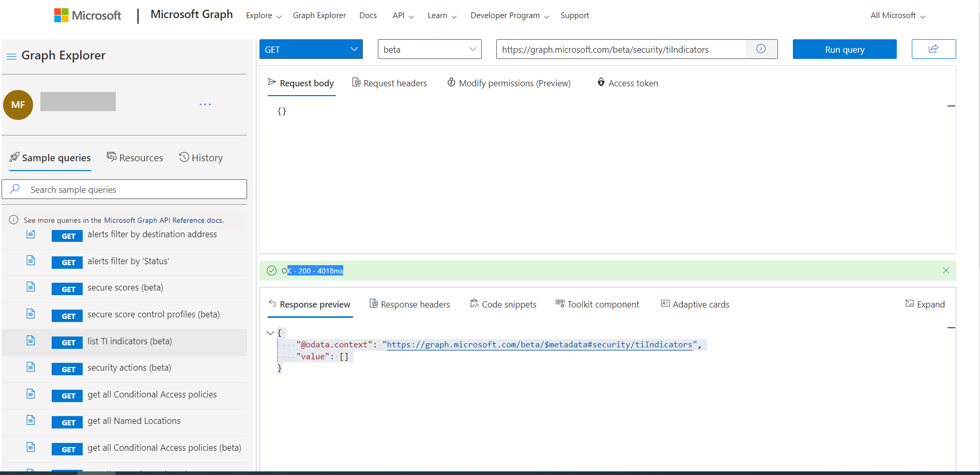Screen dimensions: 980x475
Task: Click inside the search sample queries field
Action: click(124, 189)
